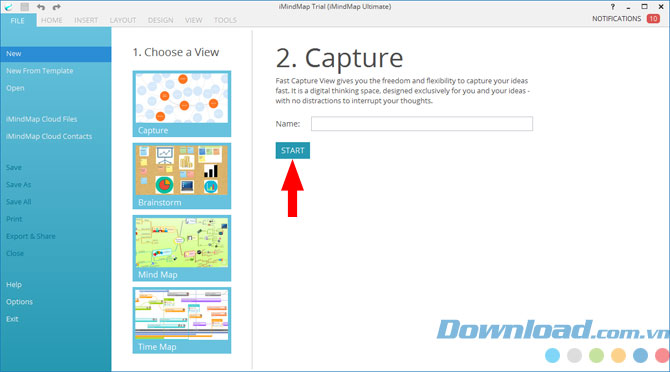Image resolution: width=670 pixels, height=372 pixels.
Task: Open the FILE tab
Action: coord(18,21)
